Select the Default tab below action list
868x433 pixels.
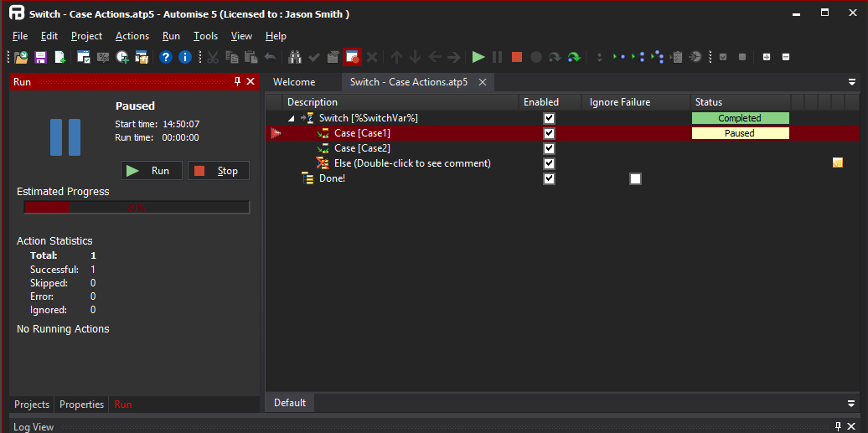tap(290, 403)
